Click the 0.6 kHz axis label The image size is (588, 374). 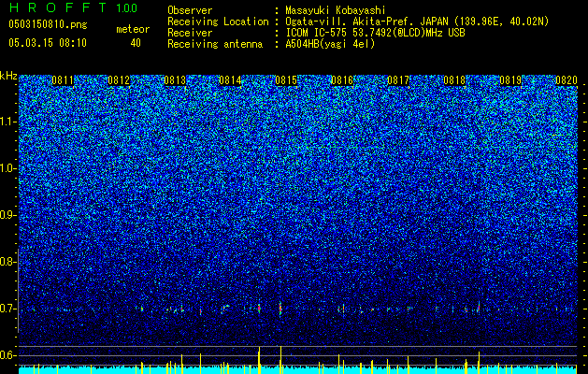coord(7,355)
